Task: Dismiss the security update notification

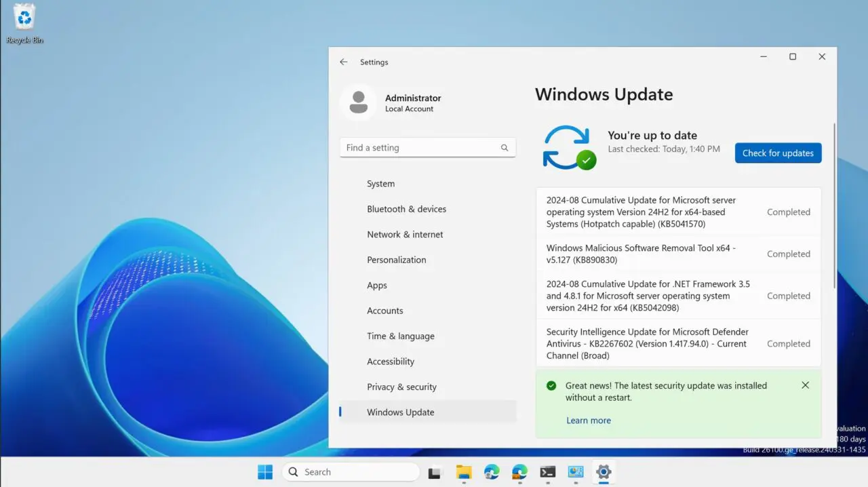Action: [805, 385]
